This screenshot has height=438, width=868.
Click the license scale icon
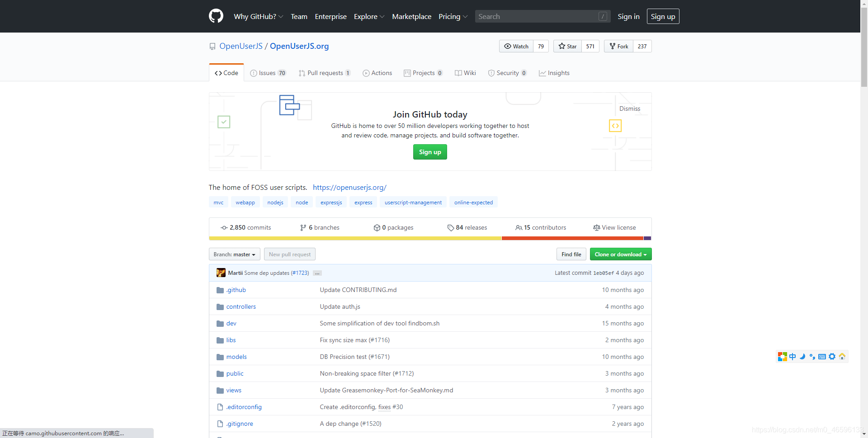tap(597, 228)
